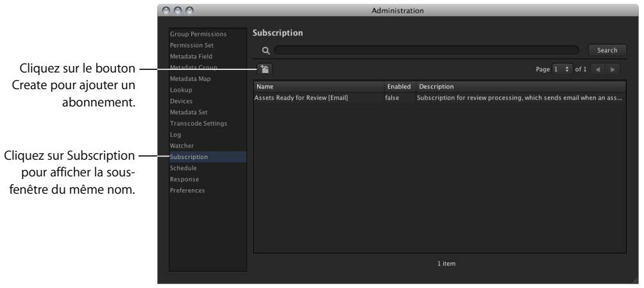Screen dimensions: 644x288
Task: Go to the previous page arrow
Action: (x=598, y=69)
